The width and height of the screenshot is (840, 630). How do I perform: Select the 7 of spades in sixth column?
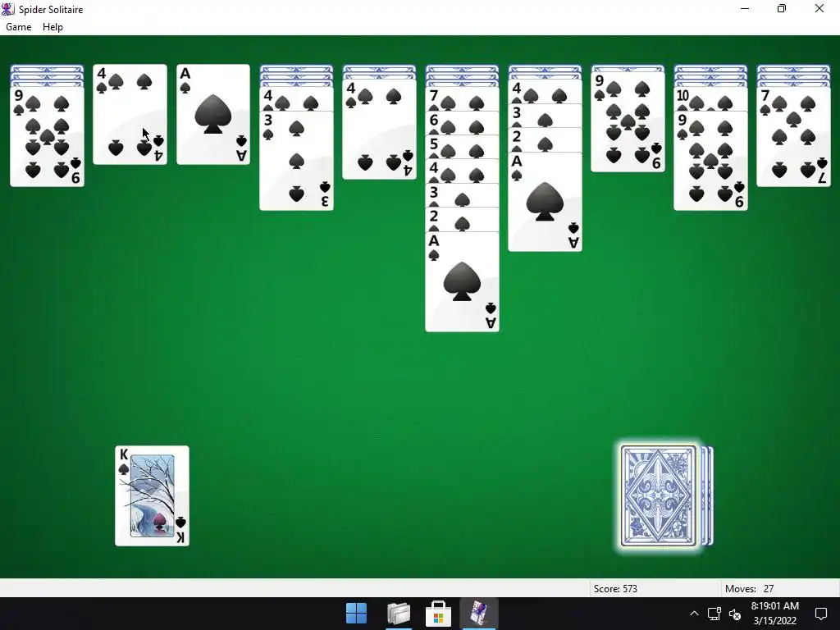click(x=463, y=99)
